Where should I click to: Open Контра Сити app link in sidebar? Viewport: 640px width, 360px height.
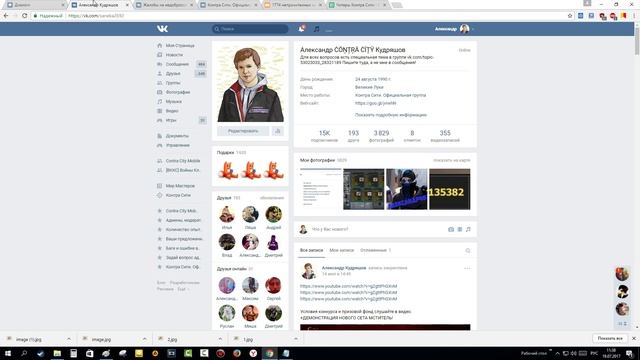coord(178,195)
